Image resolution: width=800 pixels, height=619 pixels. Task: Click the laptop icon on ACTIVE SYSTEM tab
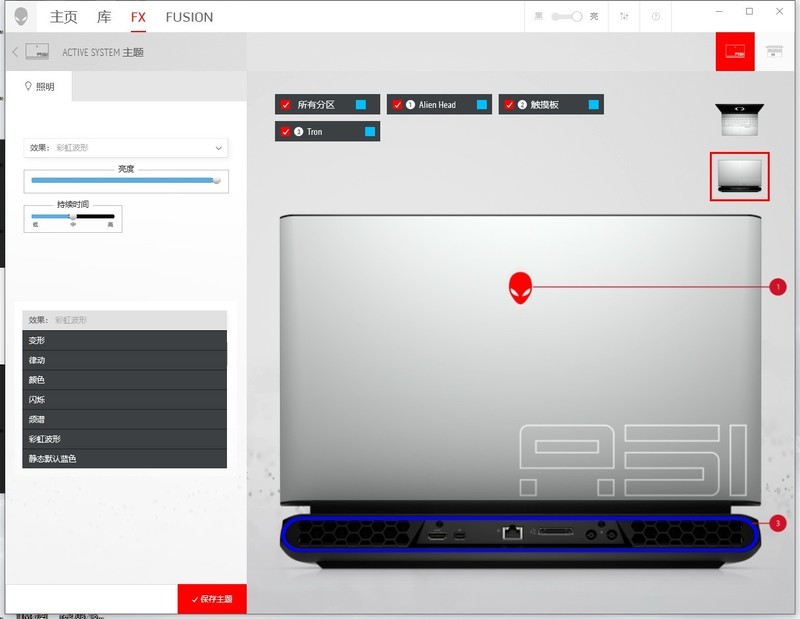(x=39, y=51)
